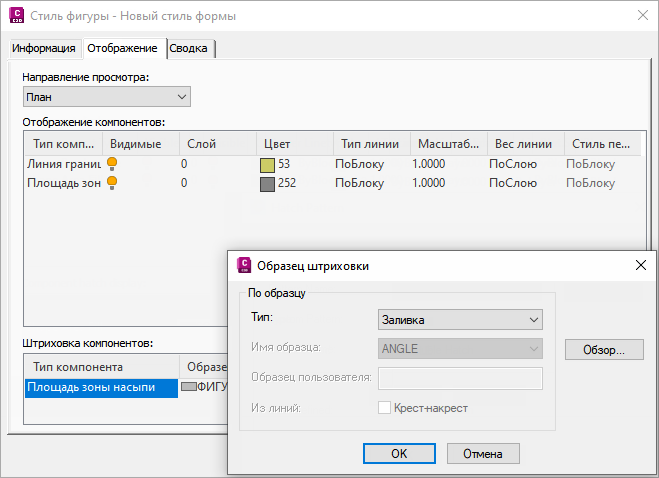Viewport: 659px width, 478px height.
Task: Click the Образец пользователя input field
Action: click(x=461, y=378)
